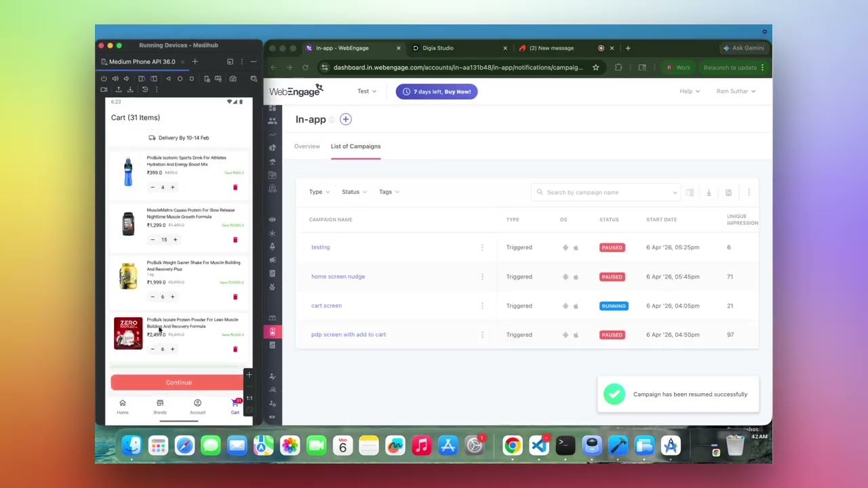Click the emulator home circle button
868x488 pixels.
pyautogui.click(x=180, y=79)
